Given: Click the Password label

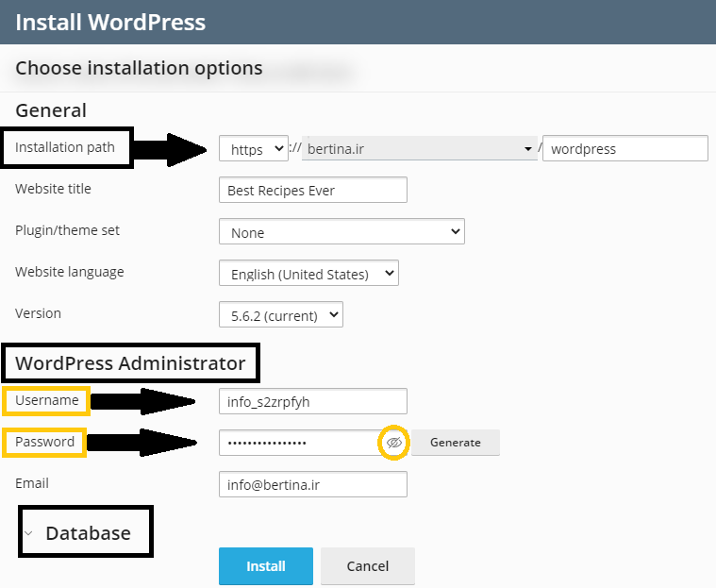Looking at the screenshot, I should 44,442.
